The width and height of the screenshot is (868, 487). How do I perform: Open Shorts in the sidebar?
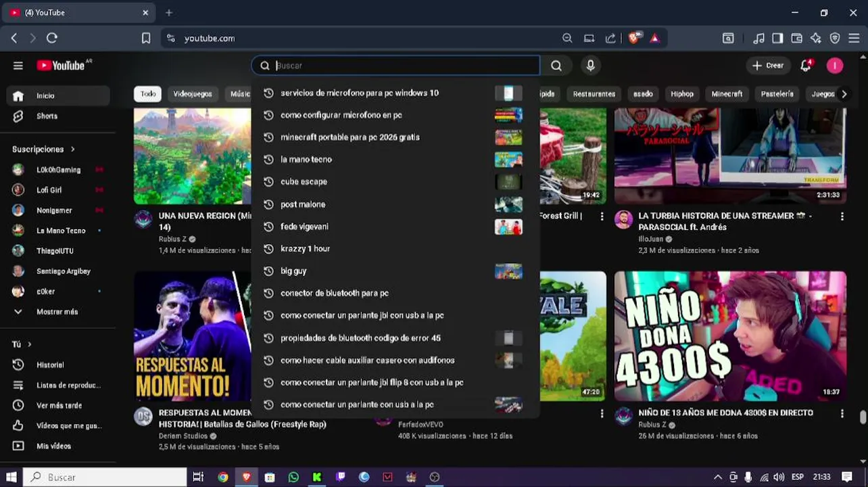click(58, 116)
